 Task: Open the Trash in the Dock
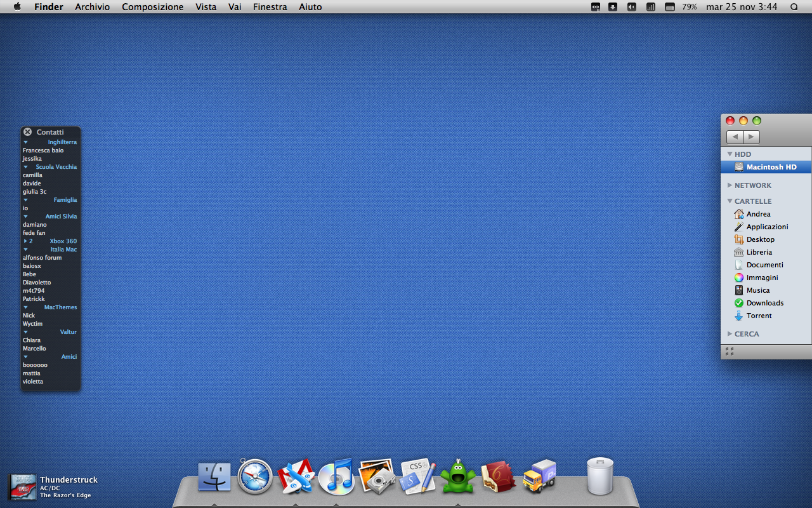pyautogui.click(x=600, y=476)
